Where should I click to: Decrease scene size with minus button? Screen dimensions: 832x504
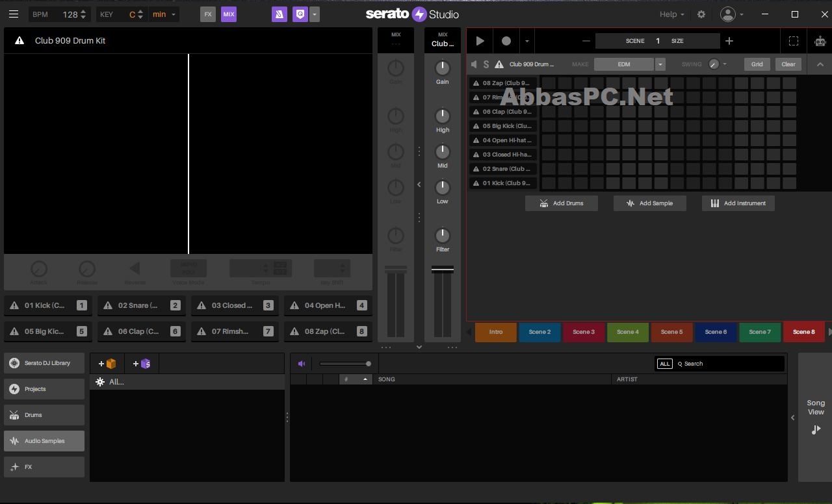[586, 41]
